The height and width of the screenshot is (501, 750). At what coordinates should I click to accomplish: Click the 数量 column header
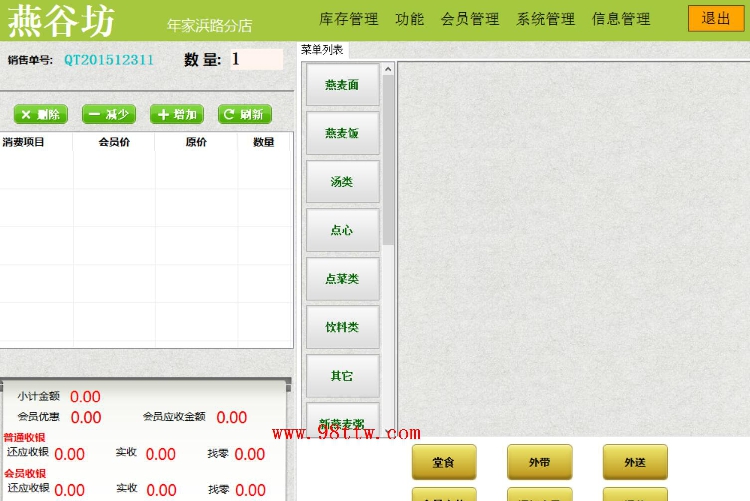pyautogui.click(x=264, y=142)
